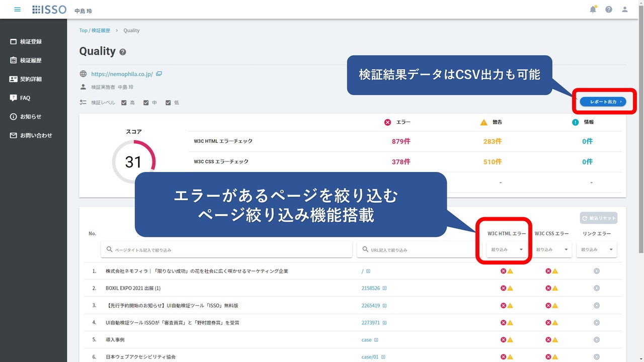The image size is (644, 362).
Task: Click row title "日本ウェブアクセシビリティ協会"
Action: pyautogui.click(x=140, y=357)
